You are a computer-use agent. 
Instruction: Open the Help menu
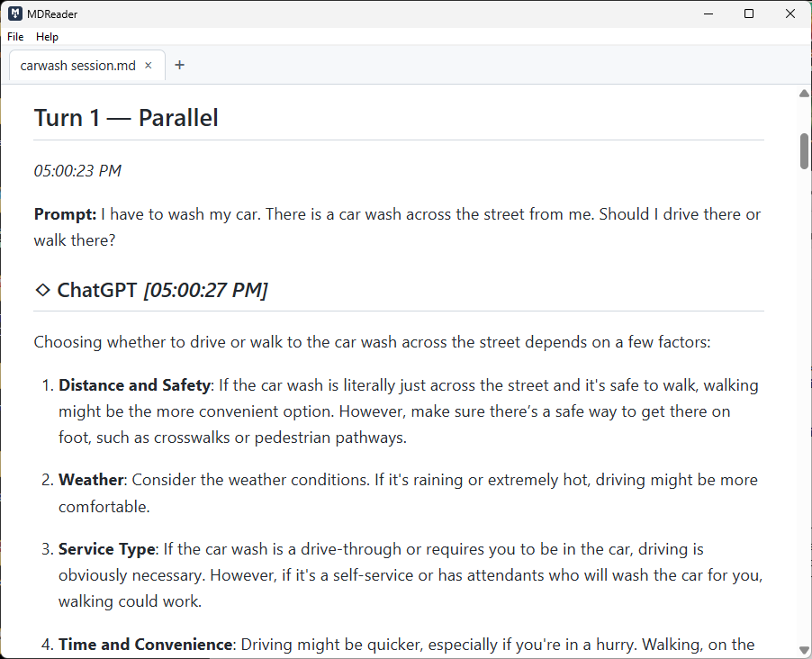[47, 37]
